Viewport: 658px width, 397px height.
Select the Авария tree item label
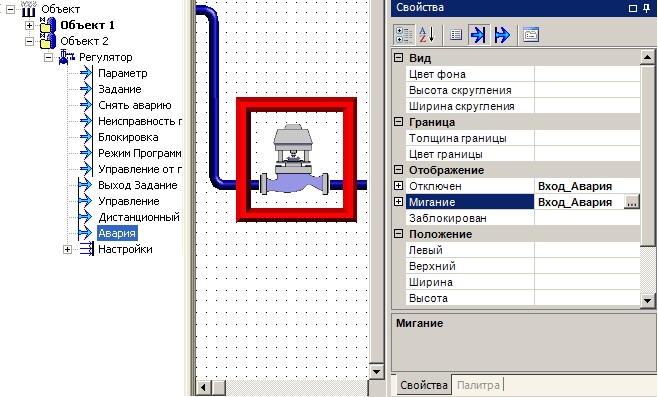coord(117,233)
